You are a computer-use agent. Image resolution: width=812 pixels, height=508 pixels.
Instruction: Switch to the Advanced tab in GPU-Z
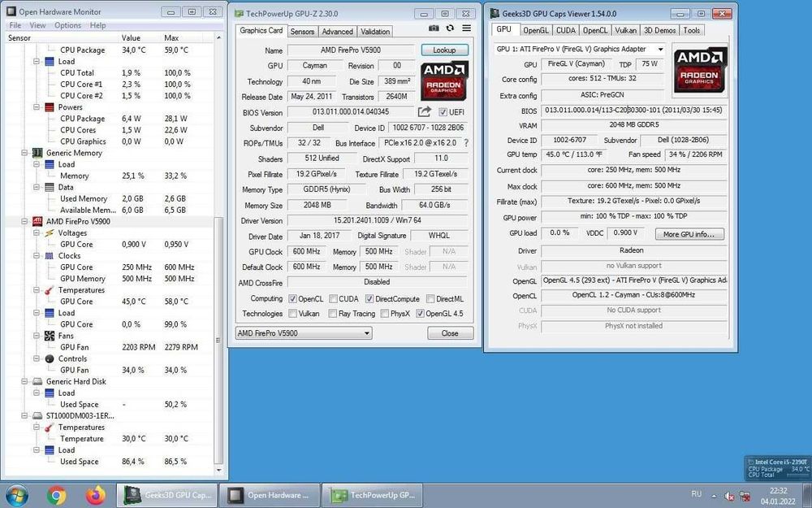pyautogui.click(x=337, y=32)
